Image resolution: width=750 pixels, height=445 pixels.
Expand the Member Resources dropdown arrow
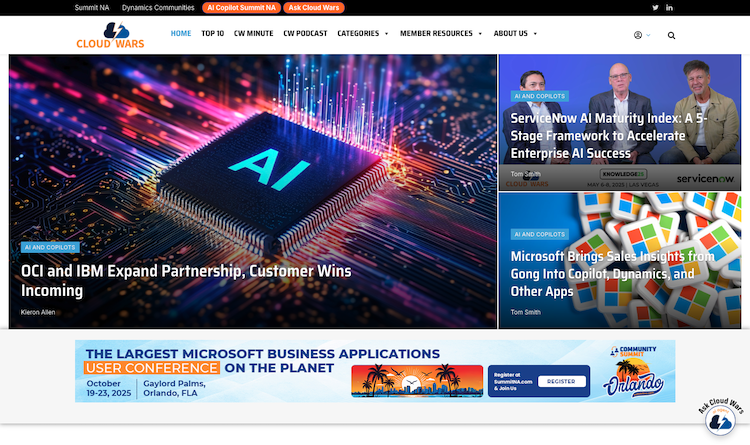480,33
